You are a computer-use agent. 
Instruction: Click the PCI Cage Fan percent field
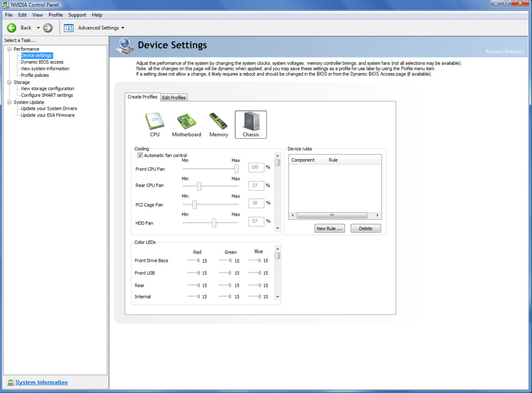[256, 203]
